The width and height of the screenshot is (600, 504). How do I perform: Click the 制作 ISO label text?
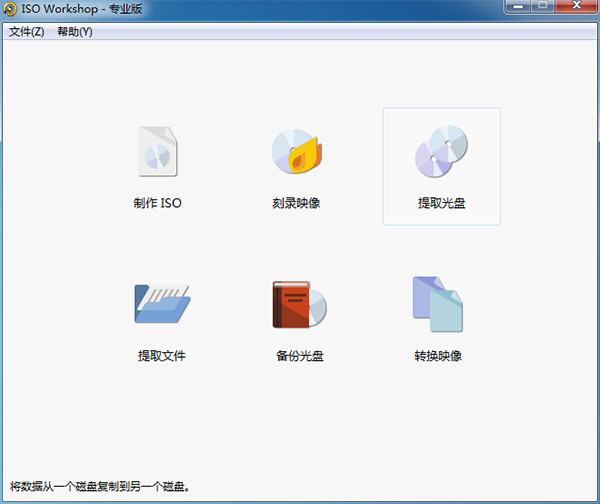point(157,203)
